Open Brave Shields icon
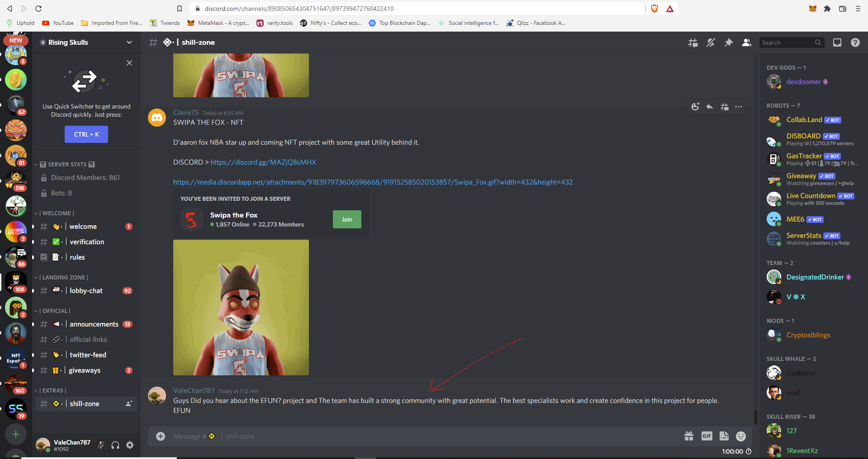 coord(654,9)
